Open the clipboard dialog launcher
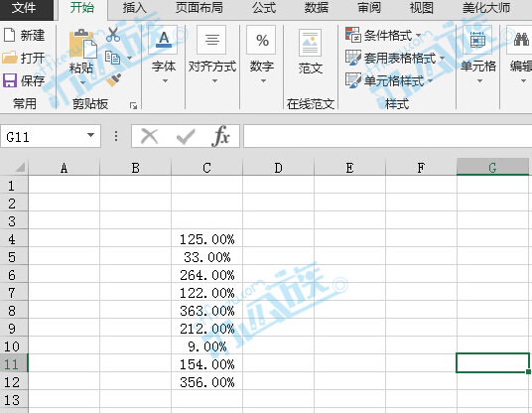This screenshot has width=532, height=413. (133, 106)
